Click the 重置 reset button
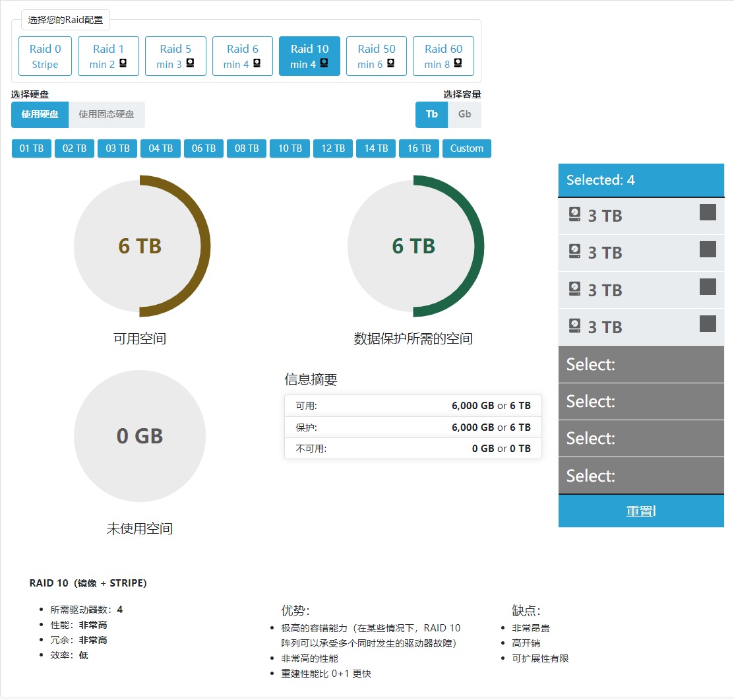This screenshot has width=734, height=700. 641,511
